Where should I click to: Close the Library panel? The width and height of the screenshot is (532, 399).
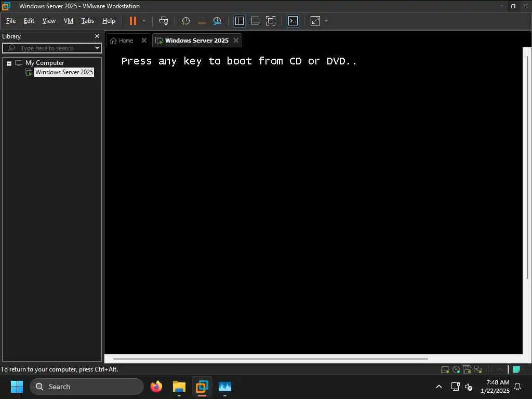pyautogui.click(x=97, y=36)
